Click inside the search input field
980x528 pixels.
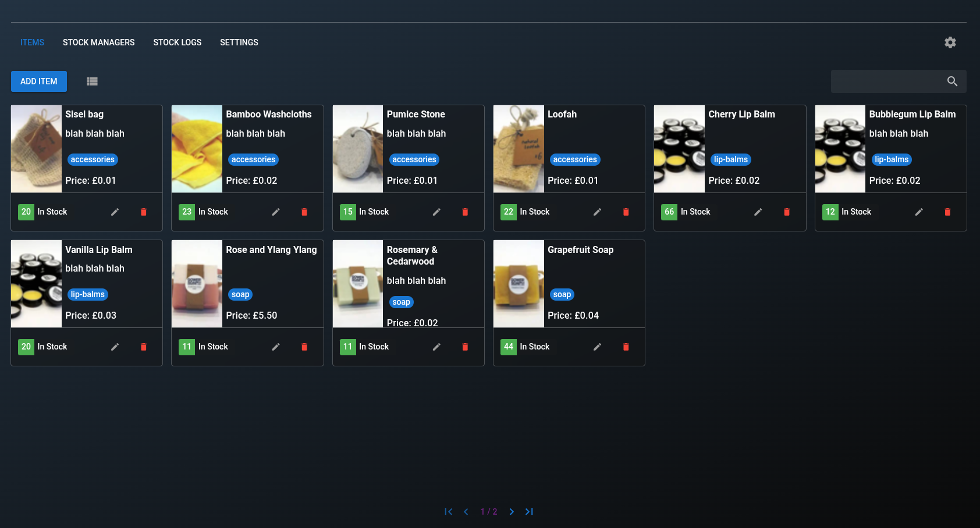tap(885, 81)
